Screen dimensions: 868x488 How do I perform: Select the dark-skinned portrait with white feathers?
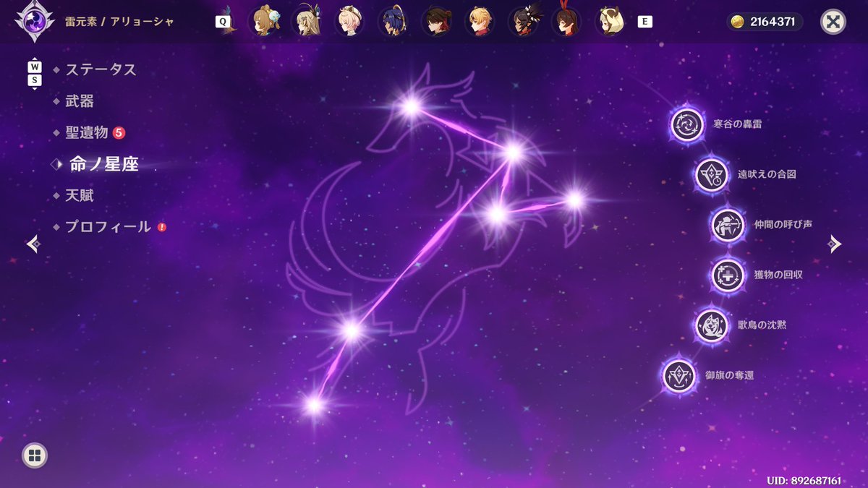[x=524, y=22]
